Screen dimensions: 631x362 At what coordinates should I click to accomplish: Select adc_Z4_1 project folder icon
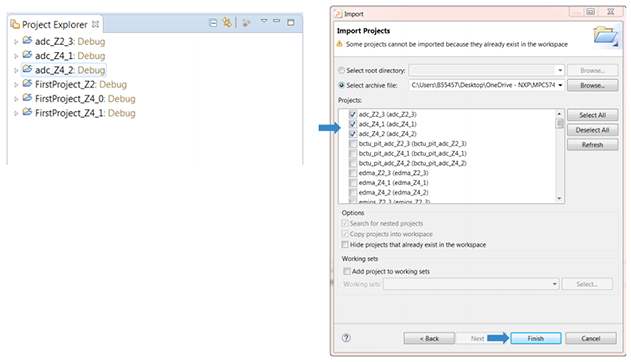pyautogui.click(x=27, y=55)
